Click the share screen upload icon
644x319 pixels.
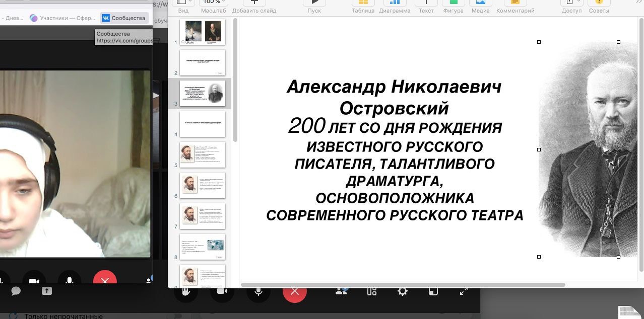46,291
